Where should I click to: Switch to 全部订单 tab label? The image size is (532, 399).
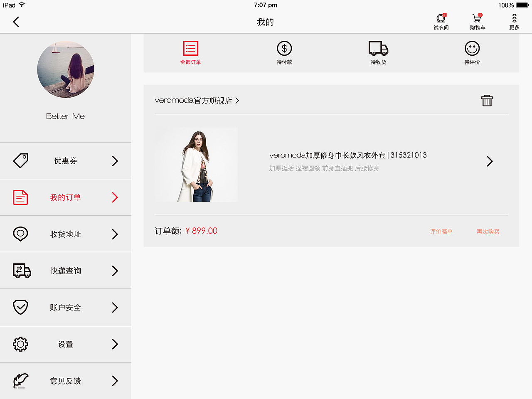(x=190, y=62)
